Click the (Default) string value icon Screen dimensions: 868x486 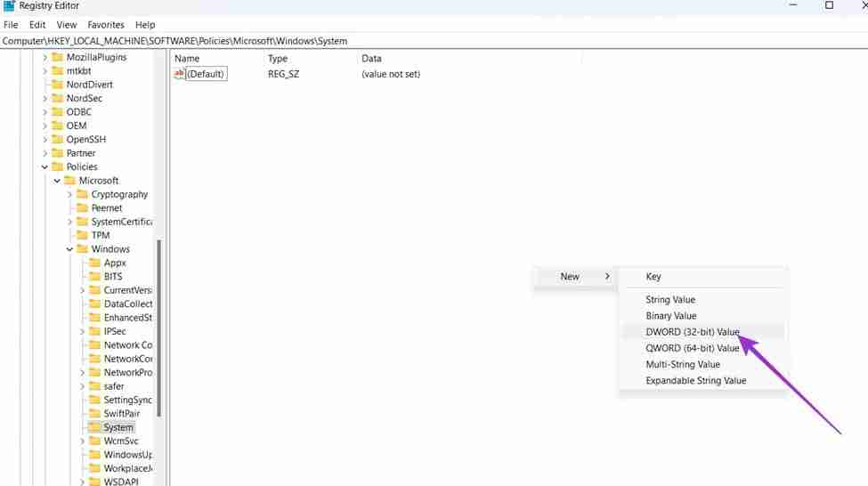point(179,74)
